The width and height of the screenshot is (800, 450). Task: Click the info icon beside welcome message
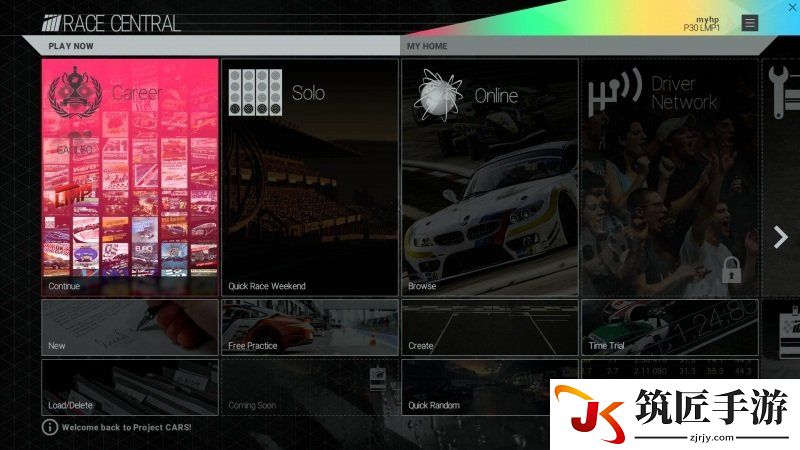pos(49,427)
